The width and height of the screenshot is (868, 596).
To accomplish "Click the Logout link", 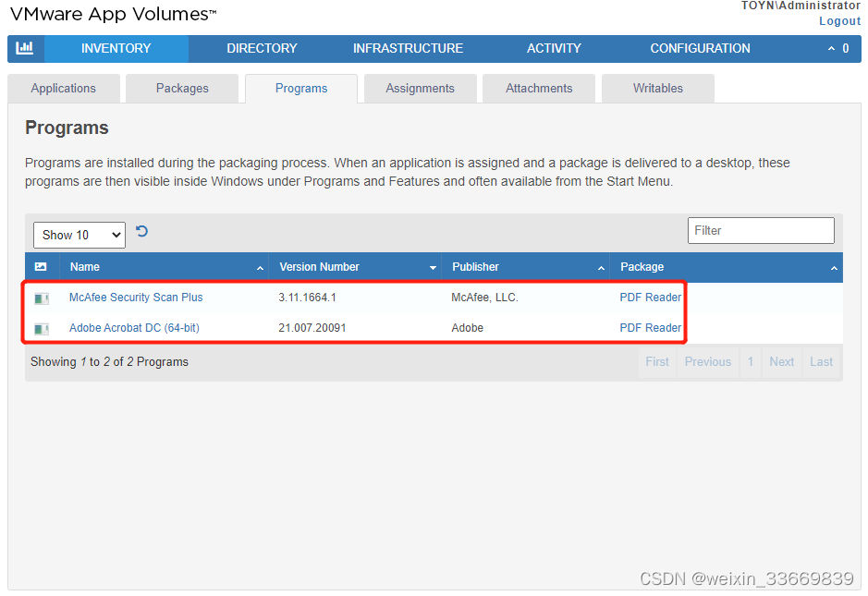I will tap(839, 21).
